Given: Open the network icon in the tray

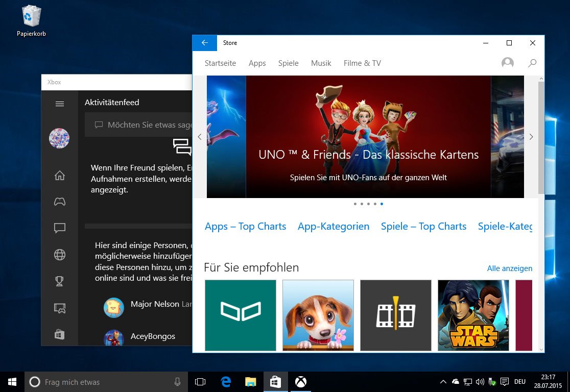Looking at the screenshot, I should point(467,382).
